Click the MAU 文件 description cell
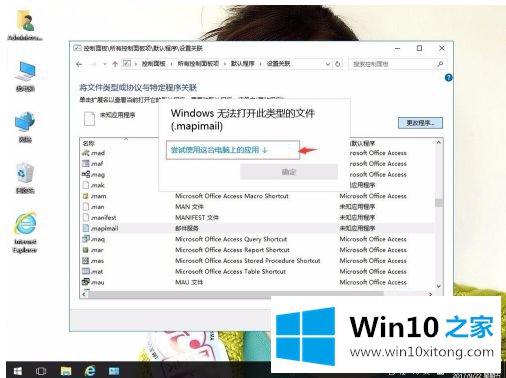 coord(189,282)
